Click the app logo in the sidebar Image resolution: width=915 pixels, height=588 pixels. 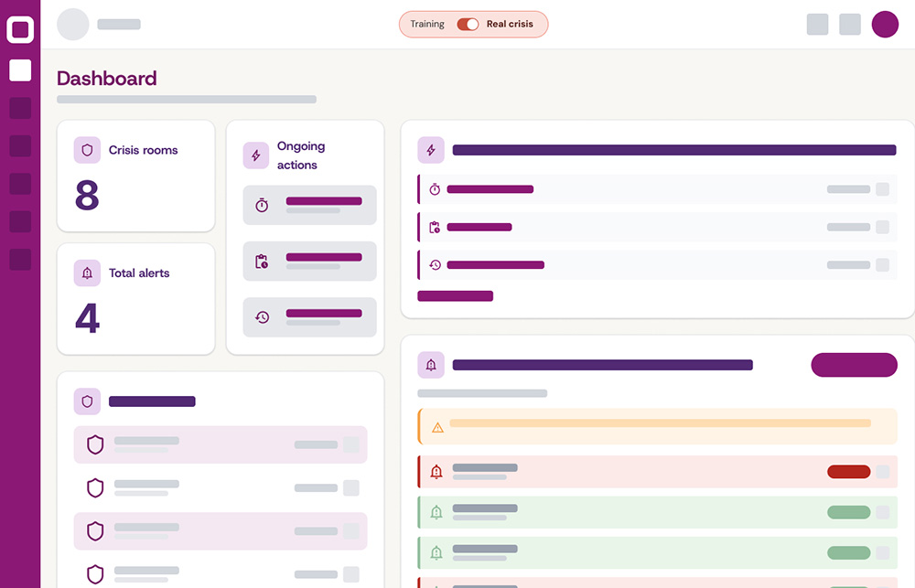(20, 30)
